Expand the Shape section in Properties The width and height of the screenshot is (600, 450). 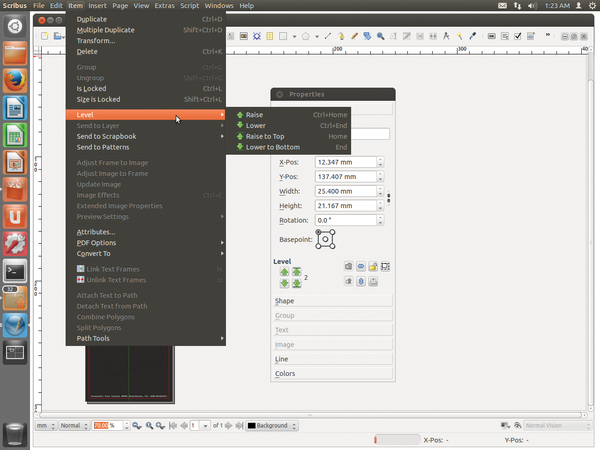(333, 301)
